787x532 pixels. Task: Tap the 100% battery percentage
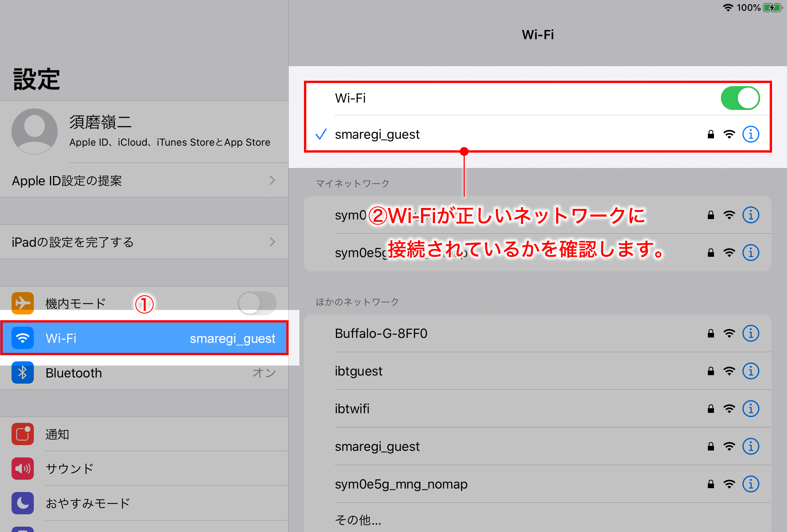(749, 8)
